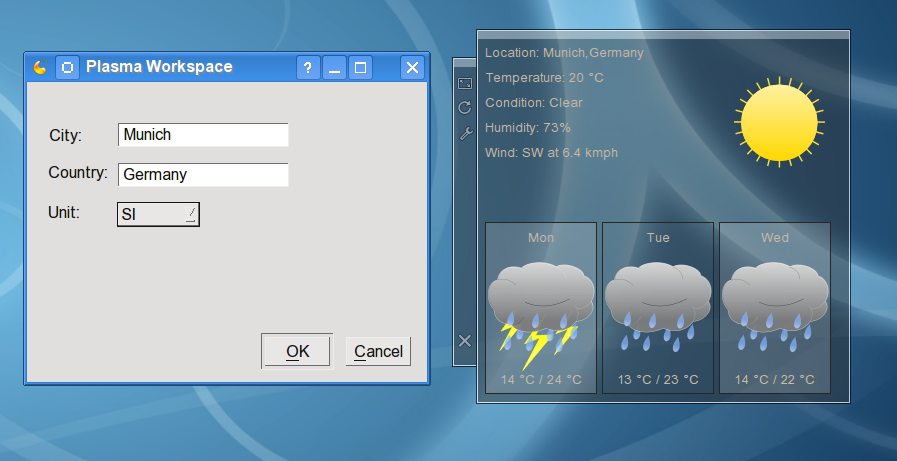This screenshot has height=461, width=897.
Task: Click the Country: label
Action: (78, 173)
